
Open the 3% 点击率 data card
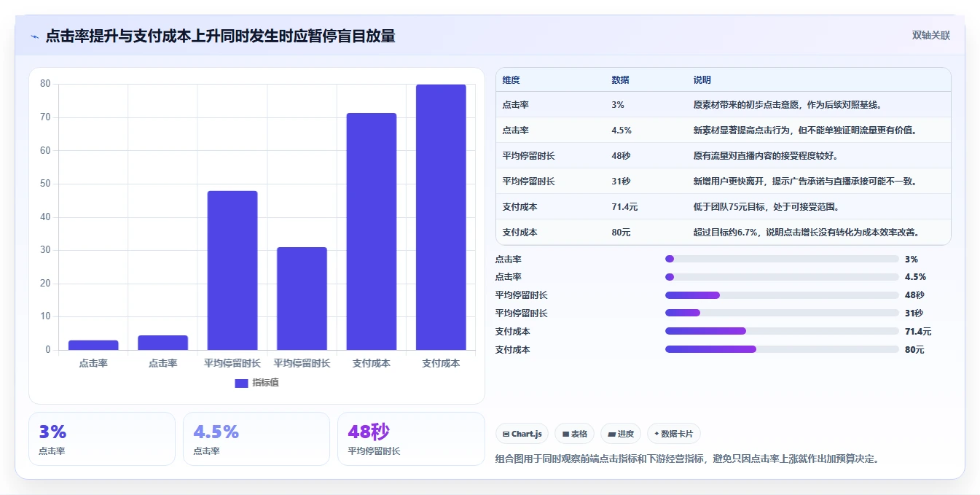point(102,439)
